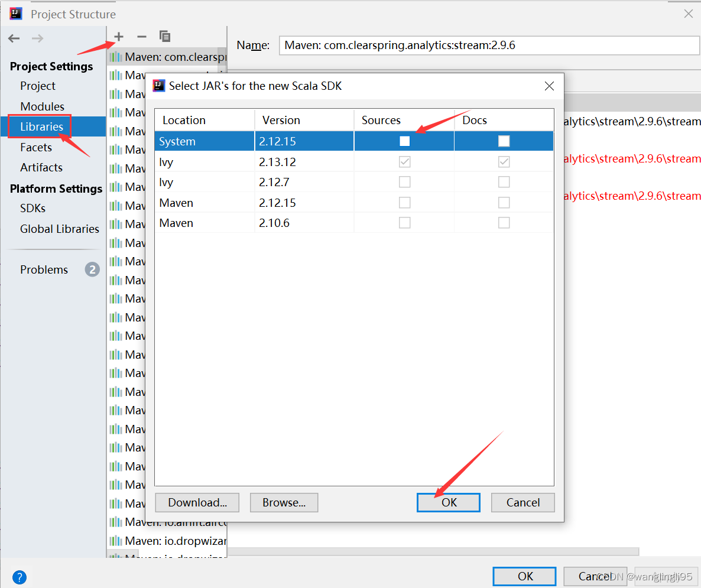The height and width of the screenshot is (588, 701).
Task: Select the Ivy row with version 2.12.7
Action: [354, 182]
